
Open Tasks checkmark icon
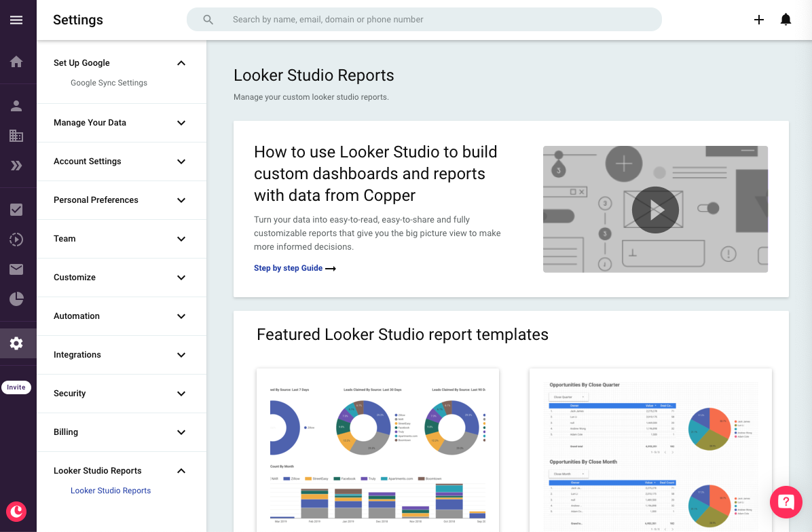(x=16, y=210)
